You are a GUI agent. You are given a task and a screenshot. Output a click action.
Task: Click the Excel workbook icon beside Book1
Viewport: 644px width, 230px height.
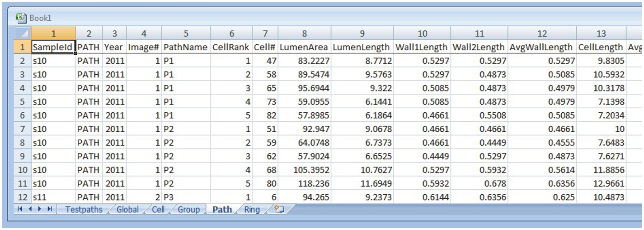21,18
